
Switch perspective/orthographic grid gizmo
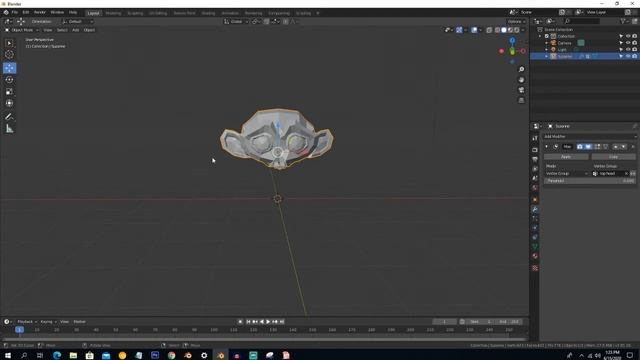tap(521, 100)
